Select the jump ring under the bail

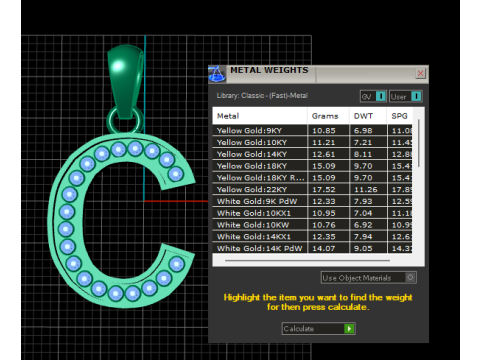125,122
